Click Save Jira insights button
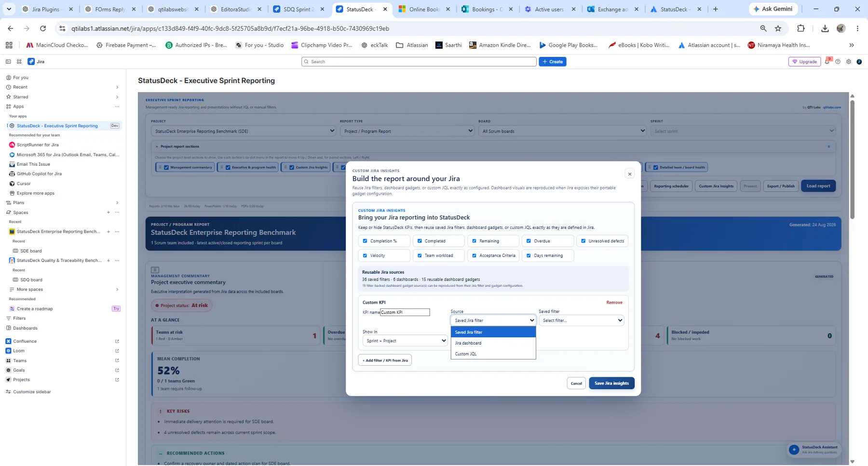868x466 pixels. pos(611,384)
